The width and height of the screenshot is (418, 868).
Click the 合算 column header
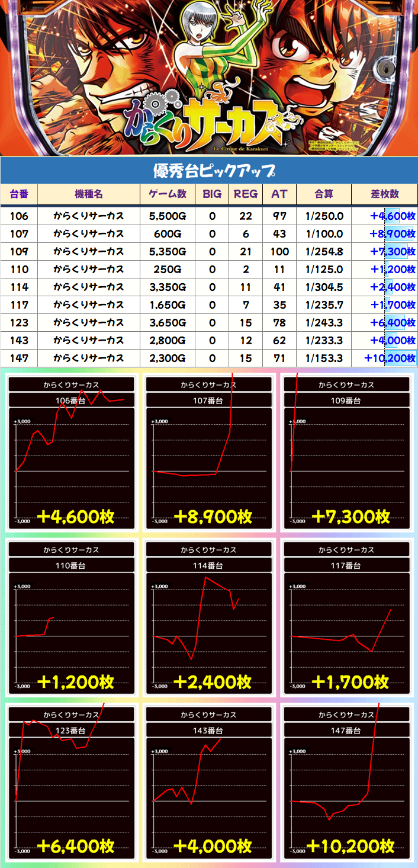tap(324, 194)
